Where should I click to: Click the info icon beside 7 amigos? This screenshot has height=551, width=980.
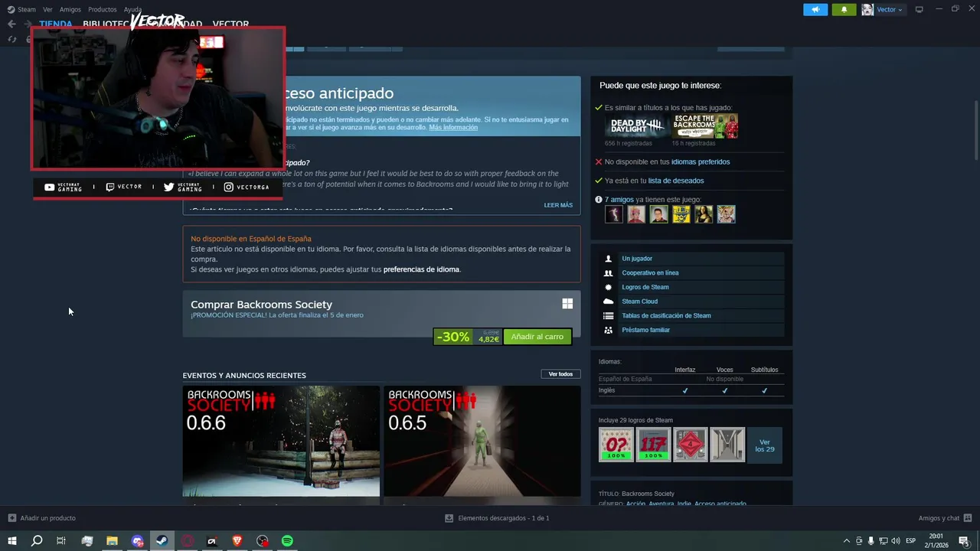click(599, 200)
